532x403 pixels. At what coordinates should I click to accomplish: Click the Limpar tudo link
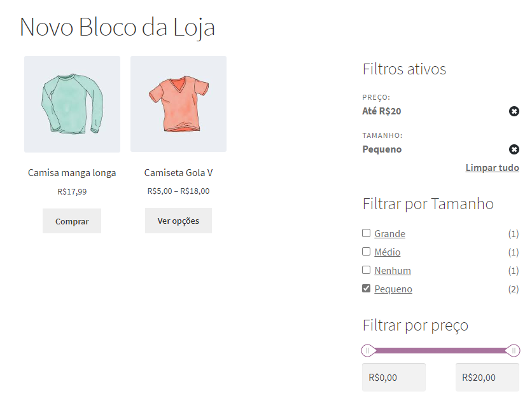pyautogui.click(x=492, y=168)
